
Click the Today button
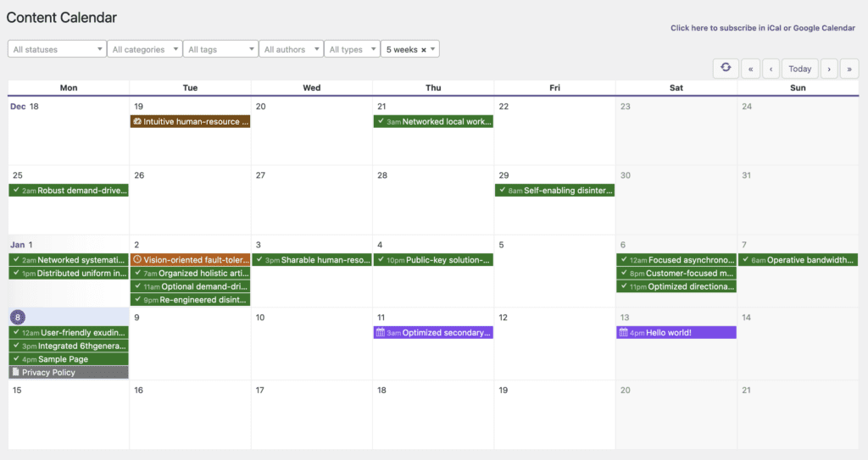point(800,69)
